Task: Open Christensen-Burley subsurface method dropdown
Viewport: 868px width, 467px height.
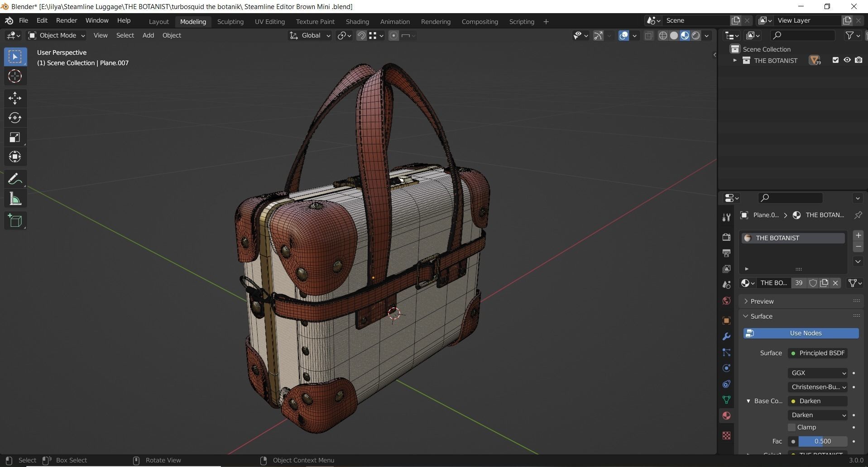Action: point(818,387)
